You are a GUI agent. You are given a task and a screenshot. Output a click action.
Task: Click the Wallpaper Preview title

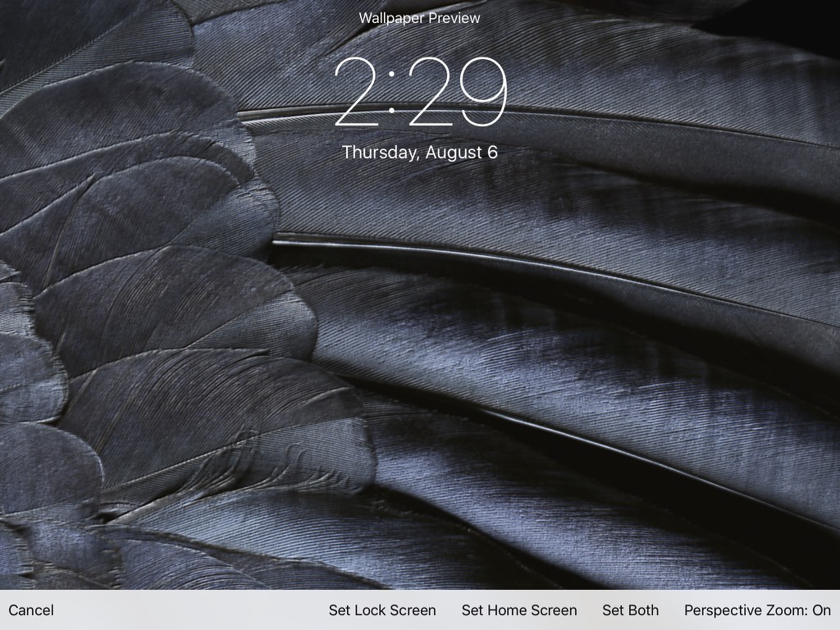[x=419, y=18]
